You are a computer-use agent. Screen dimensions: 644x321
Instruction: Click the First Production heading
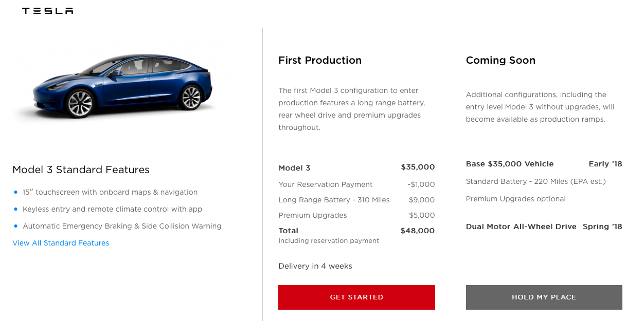320,60
